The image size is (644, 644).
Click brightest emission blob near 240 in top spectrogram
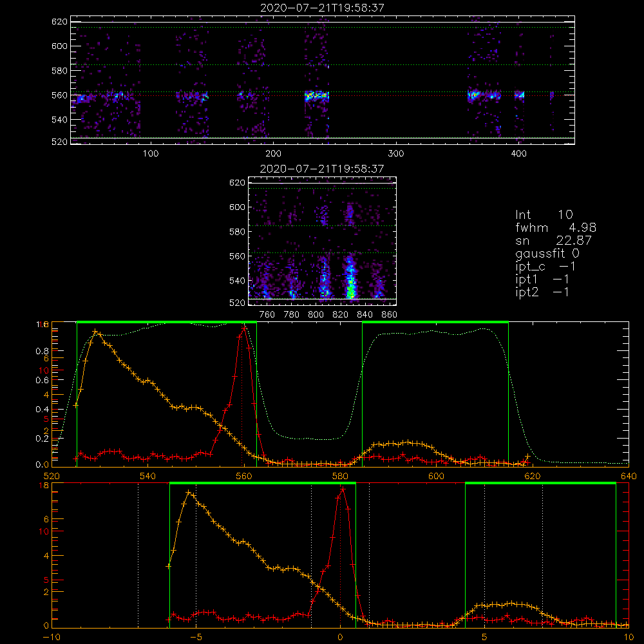pyautogui.click(x=316, y=96)
